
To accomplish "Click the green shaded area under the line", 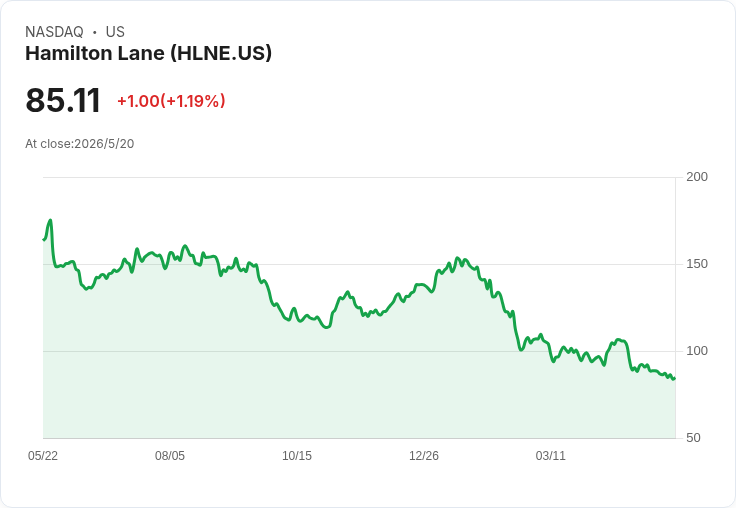I will pyautogui.click(x=359, y=390).
